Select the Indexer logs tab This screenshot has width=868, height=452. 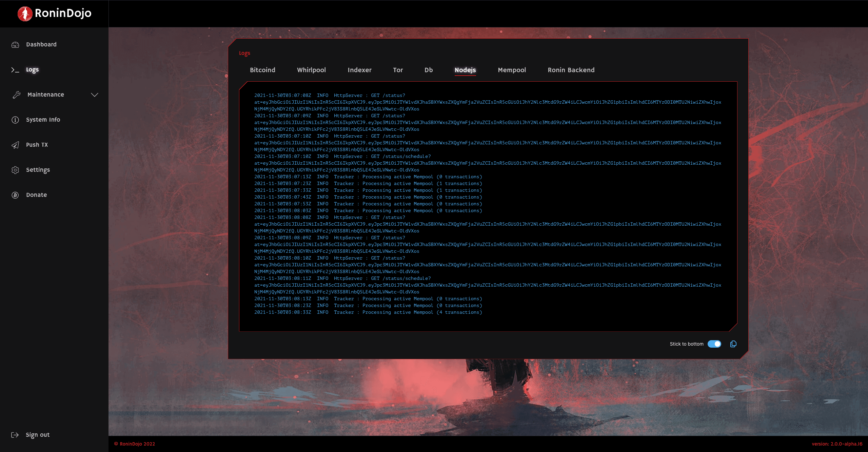click(359, 70)
